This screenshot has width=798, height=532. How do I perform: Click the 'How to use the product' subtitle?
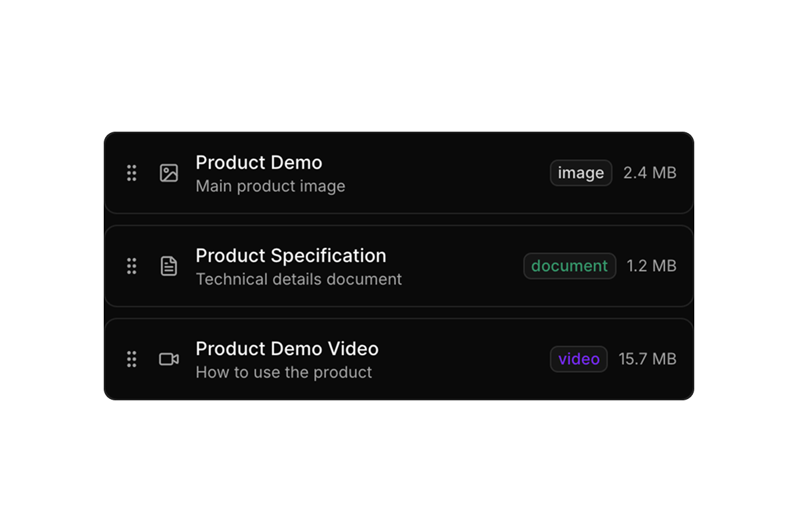click(x=283, y=372)
